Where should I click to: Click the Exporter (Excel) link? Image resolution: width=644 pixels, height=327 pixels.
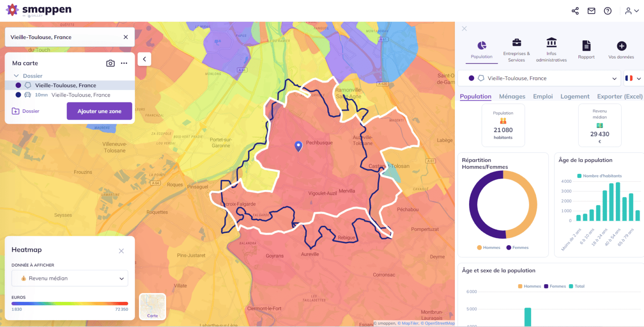[620, 97]
